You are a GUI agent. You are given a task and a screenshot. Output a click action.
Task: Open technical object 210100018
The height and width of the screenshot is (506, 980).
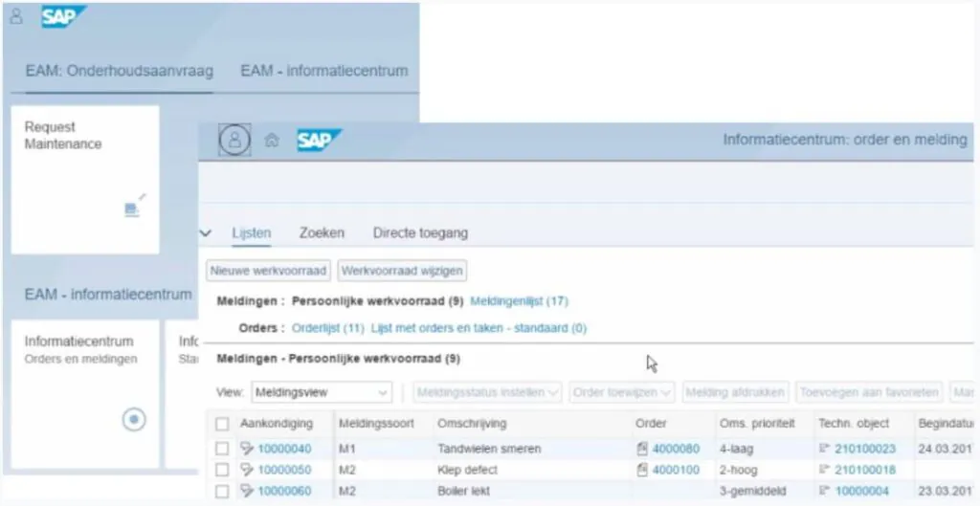tap(865, 470)
